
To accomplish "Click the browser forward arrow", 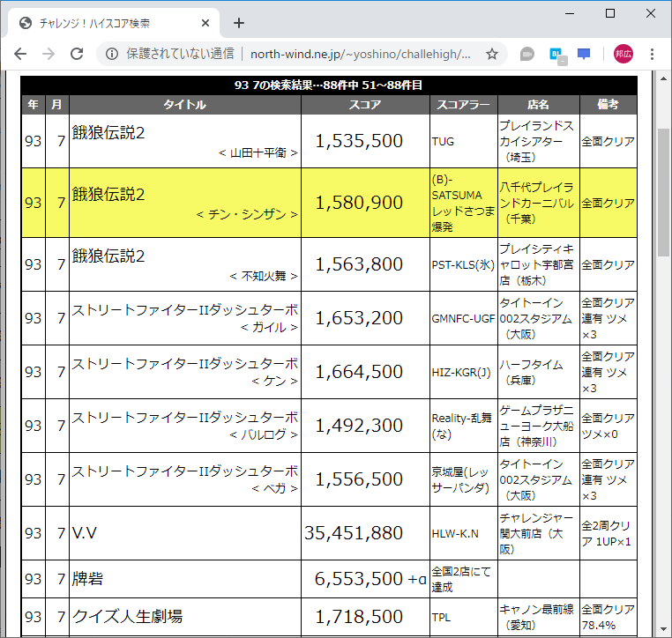I will point(49,54).
